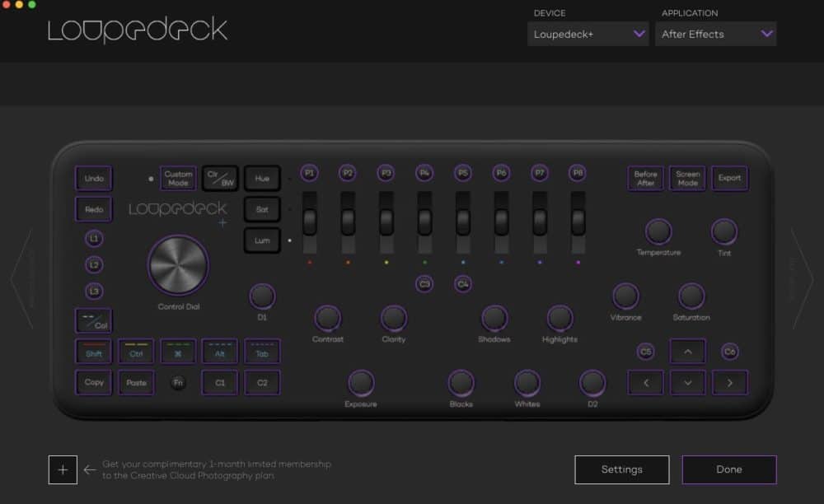Click the P1 round button

click(310, 173)
